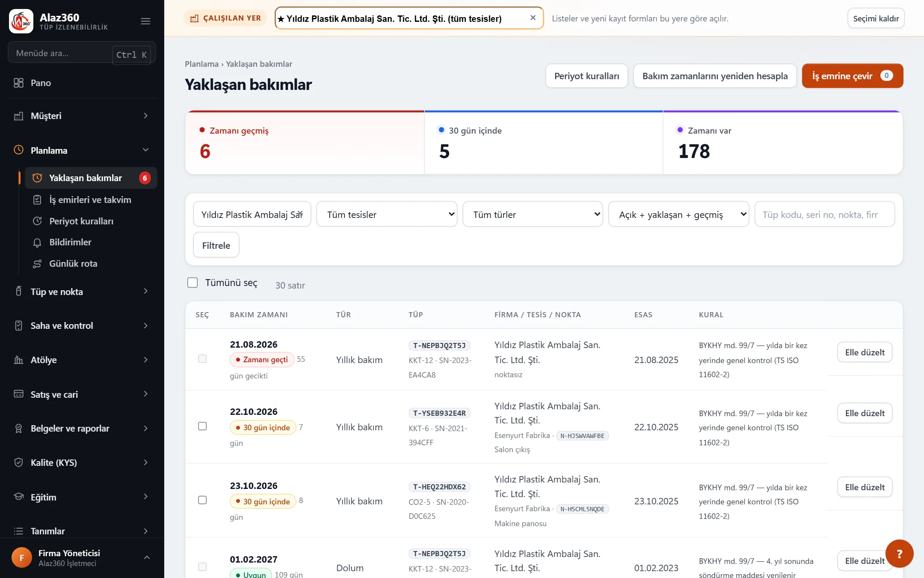Open Yaklaşan bakımlar menu item
Screen dimensions: 924x578
91,178
